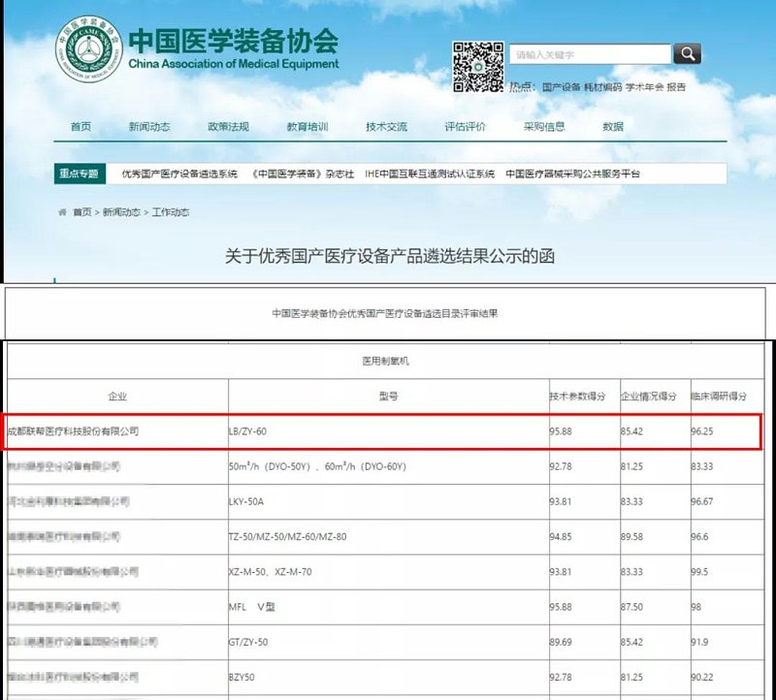Screen dimensions: 776x700
Task: Click the search magnifier button
Action: click(687, 53)
